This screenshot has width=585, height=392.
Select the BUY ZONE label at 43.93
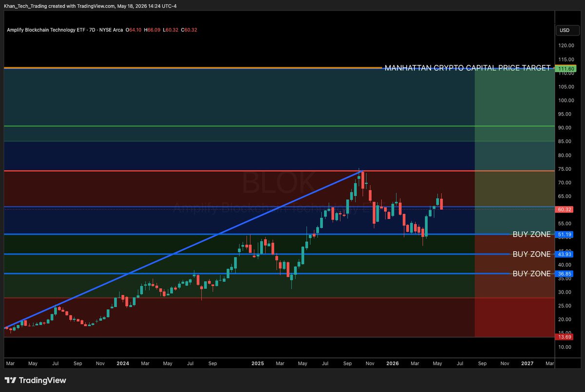[532, 254]
